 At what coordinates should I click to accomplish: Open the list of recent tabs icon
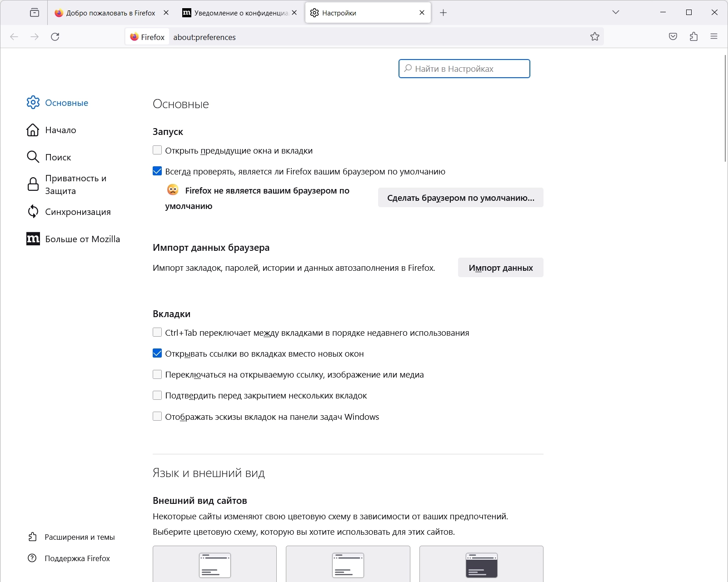35,13
